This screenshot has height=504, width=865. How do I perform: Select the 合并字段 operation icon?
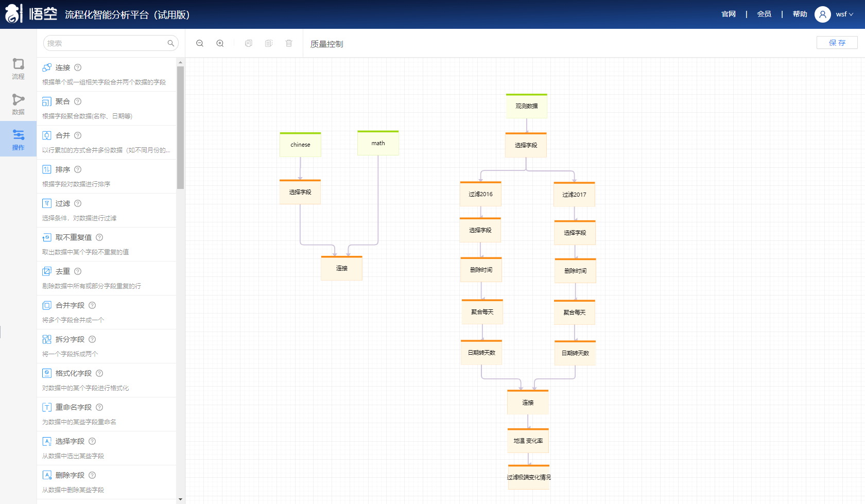47,305
